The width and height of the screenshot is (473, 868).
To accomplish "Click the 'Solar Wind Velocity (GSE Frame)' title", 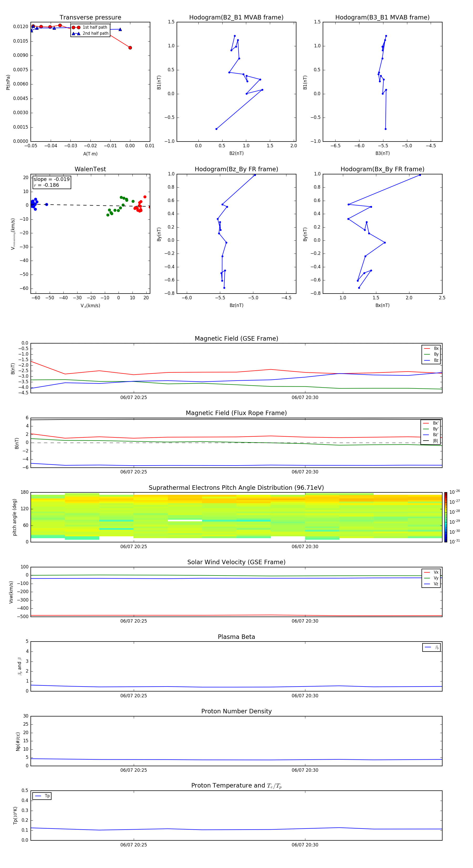I will pyautogui.click(x=236, y=562).
